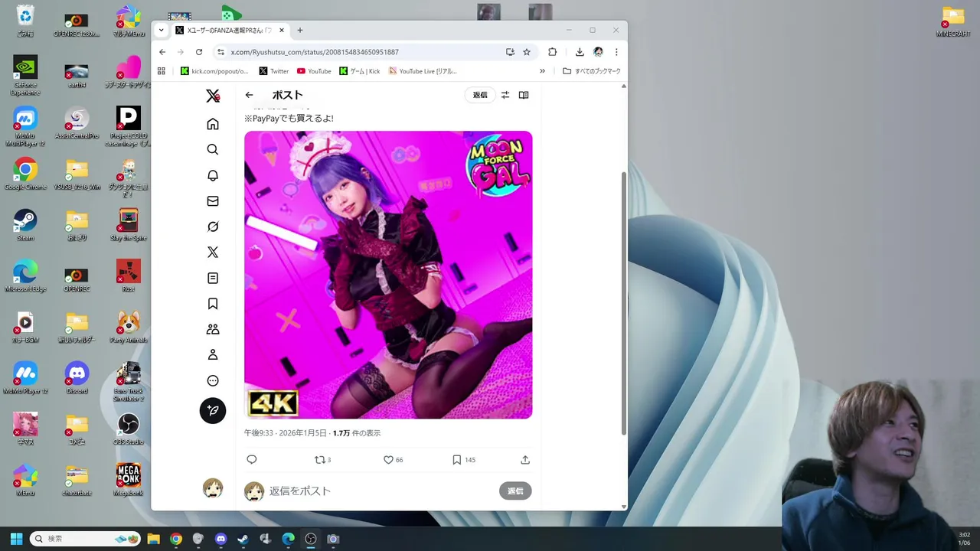
Task: Open MINECRAFT folder on desktop
Action: pyautogui.click(x=953, y=21)
